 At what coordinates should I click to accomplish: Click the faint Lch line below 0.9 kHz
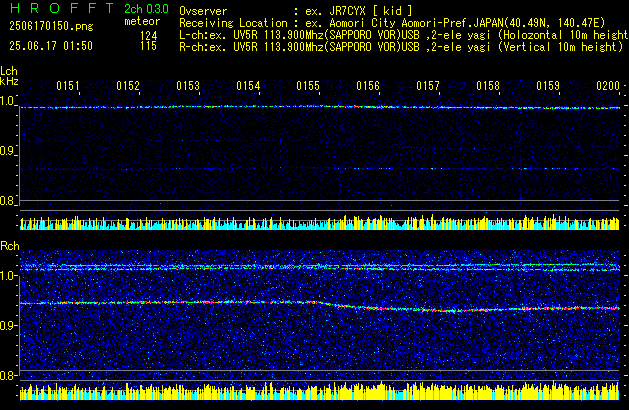tap(320, 168)
